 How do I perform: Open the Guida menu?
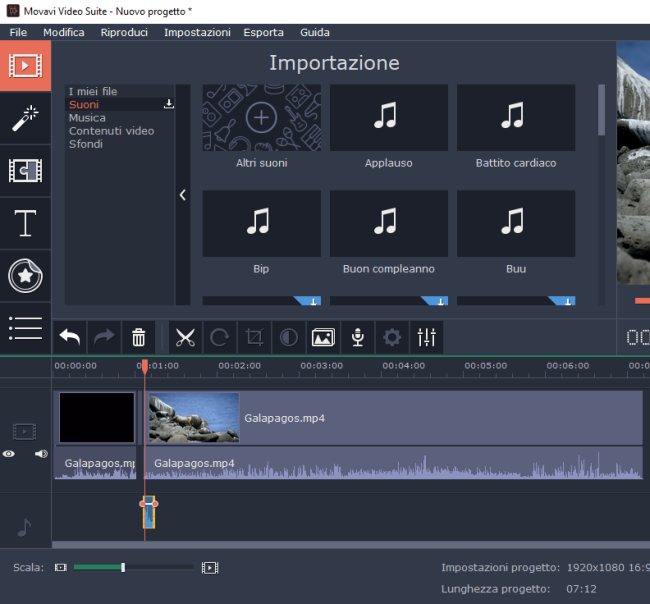click(x=315, y=32)
